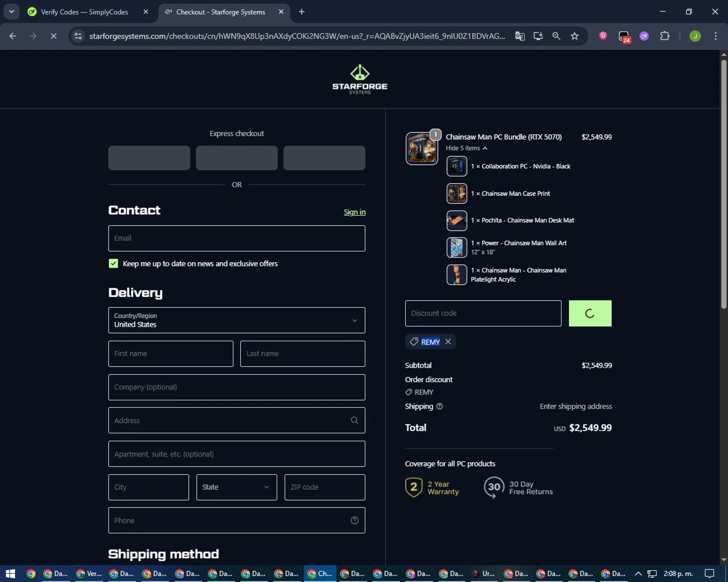Click the Apartment, suite field
Screen dimensions: 728x582
coord(236,454)
